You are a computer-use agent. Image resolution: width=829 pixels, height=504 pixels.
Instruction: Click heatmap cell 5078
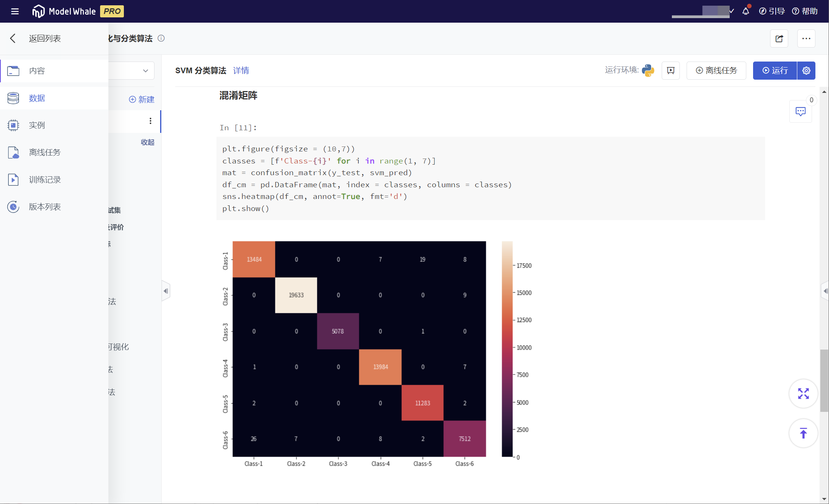click(x=338, y=331)
